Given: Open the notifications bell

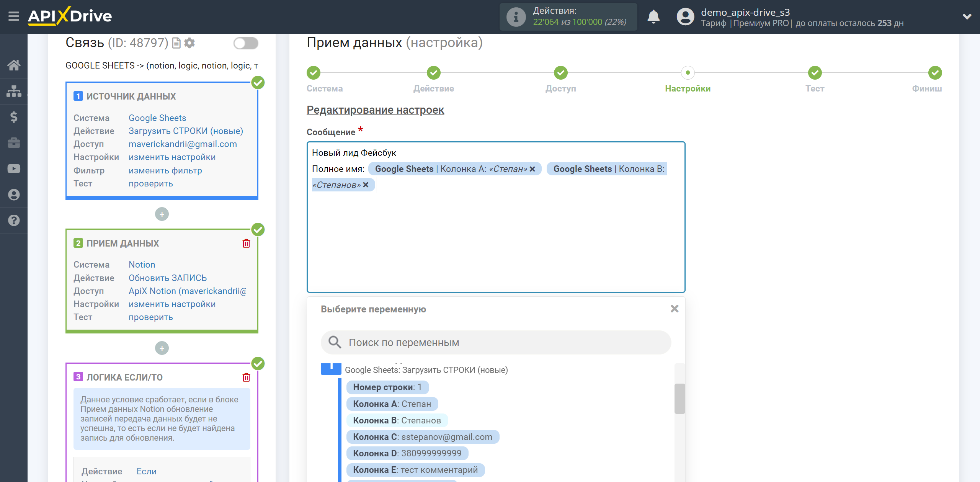Looking at the screenshot, I should (653, 17).
